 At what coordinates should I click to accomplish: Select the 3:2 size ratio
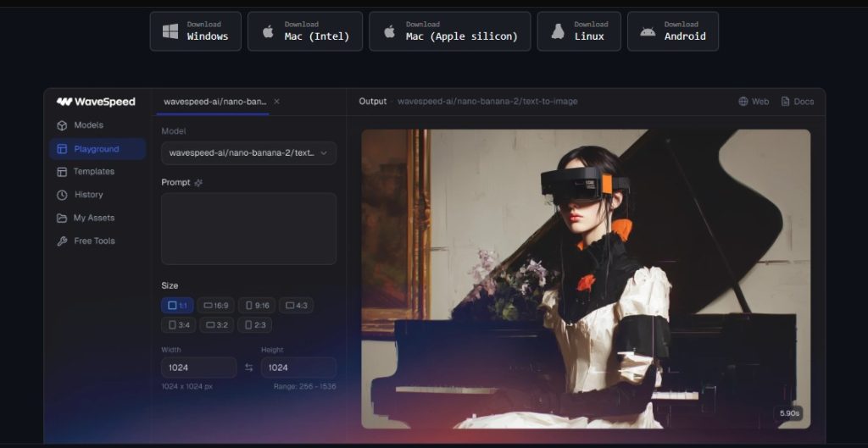point(216,324)
